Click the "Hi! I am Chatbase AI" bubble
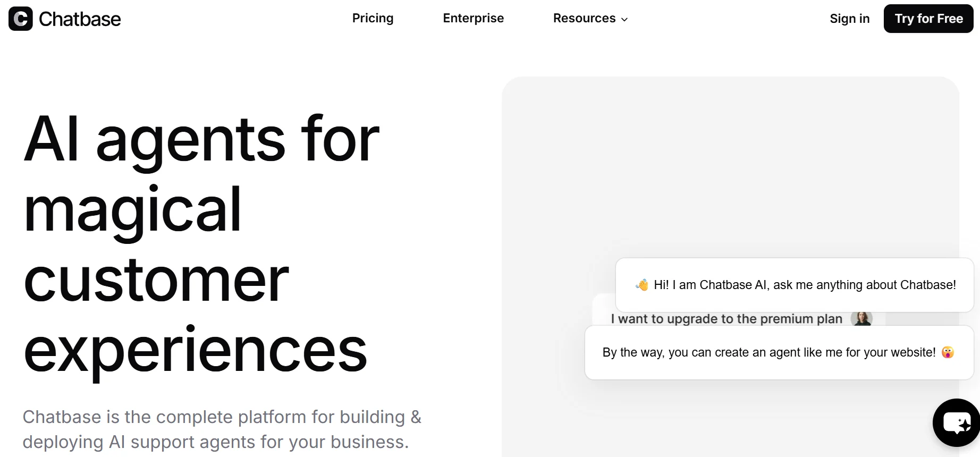The image size is (980, 457). pyautogui.click(x=795, y=285)
